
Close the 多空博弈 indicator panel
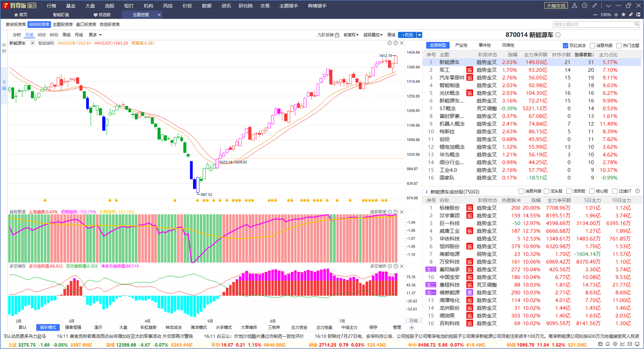pyautogui.click(x=402, y=266)
